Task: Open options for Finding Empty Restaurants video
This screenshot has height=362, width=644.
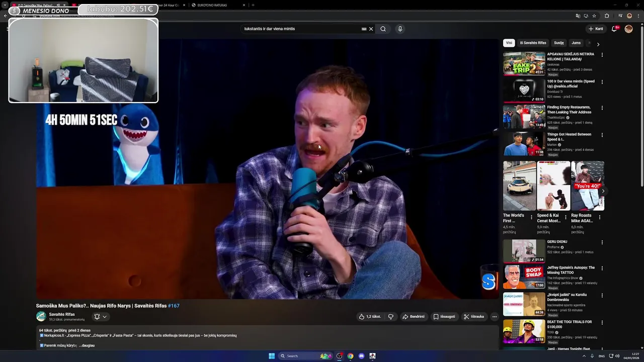Action: coord(602,108)
